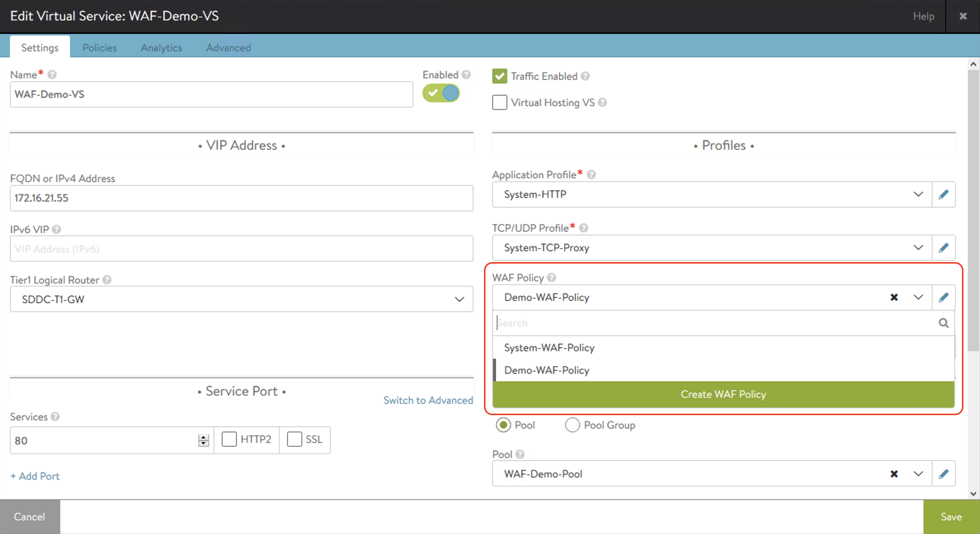Viewport: 980px width, 534px height.
Task: Click the Switch to Advanced link
Action: pyautogui.click(x=428, y=400)
